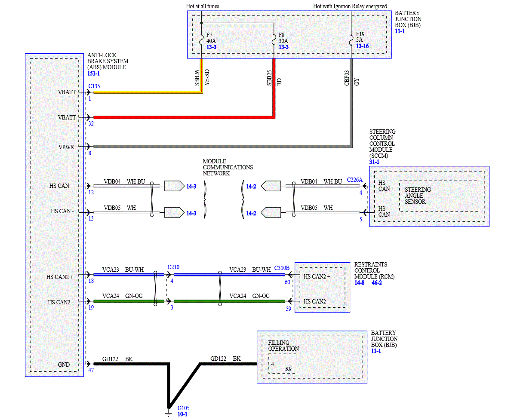This screenshot has width=514, height=420.
Task: Follow the 31-1 SCCM page reference
Action: [374, 162]
